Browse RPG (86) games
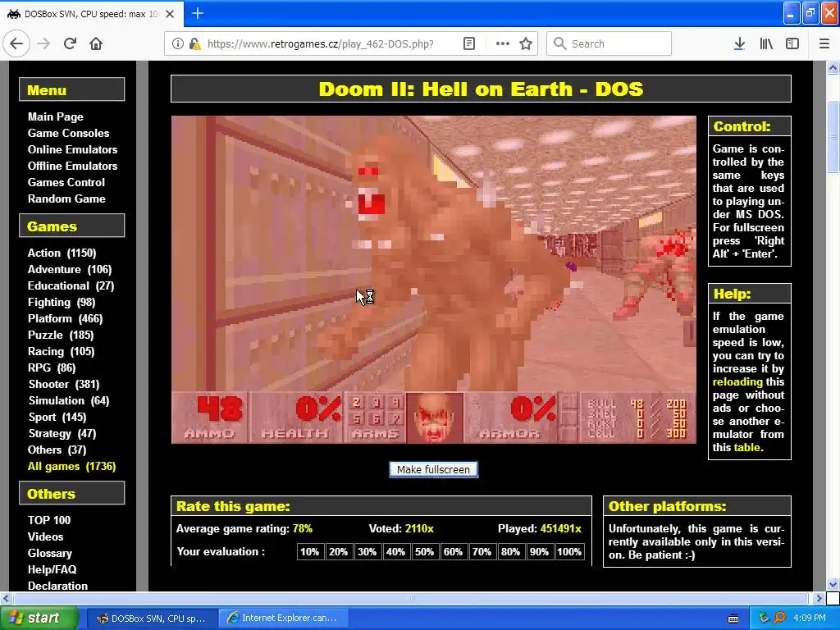Image resolution: width=840 pixels, height=630 pixels. point(52,367)
